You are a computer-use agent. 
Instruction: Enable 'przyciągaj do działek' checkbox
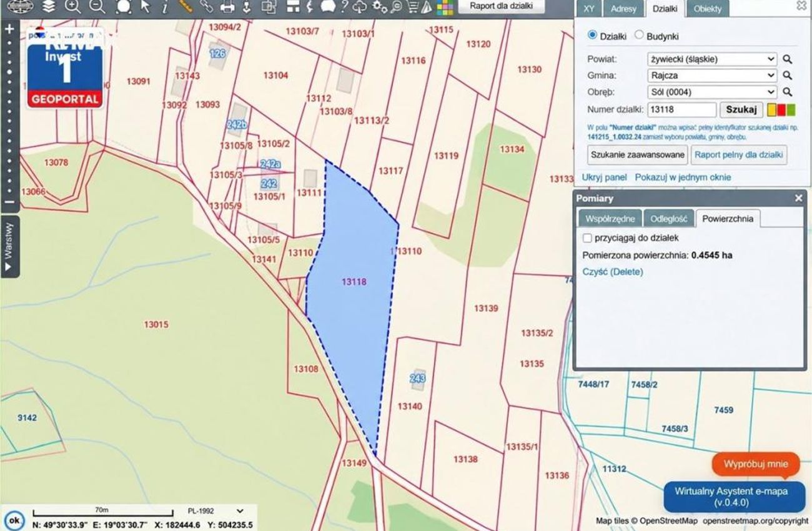click(587, 238)
